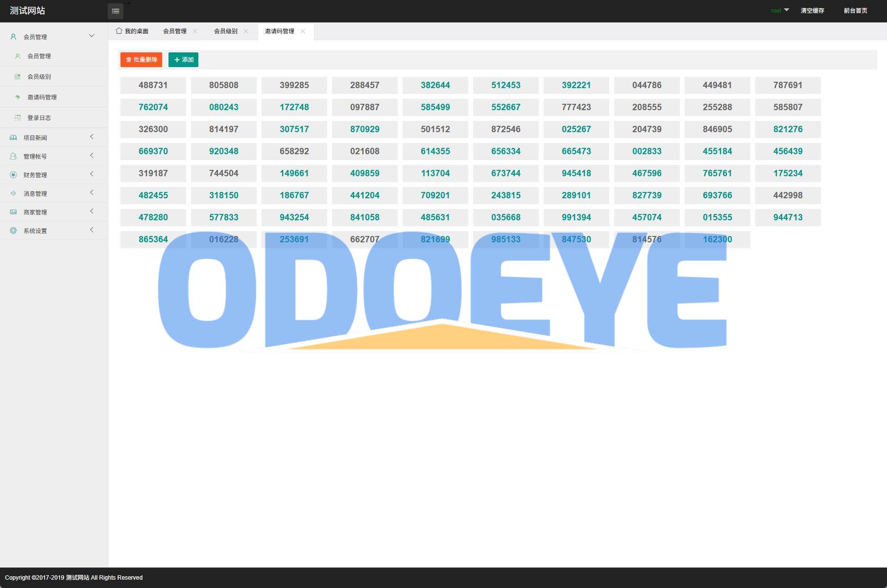Select invite code 991394
Screen dimensions: 887x588
[x=576, y=217]
